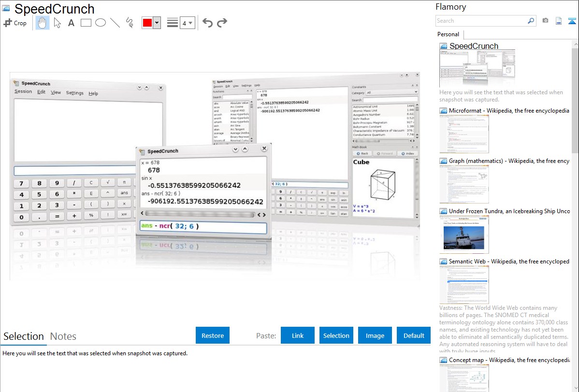Screen dimensions: 579x392
Task: Open the Notes tab
Action: click(63, 336)
